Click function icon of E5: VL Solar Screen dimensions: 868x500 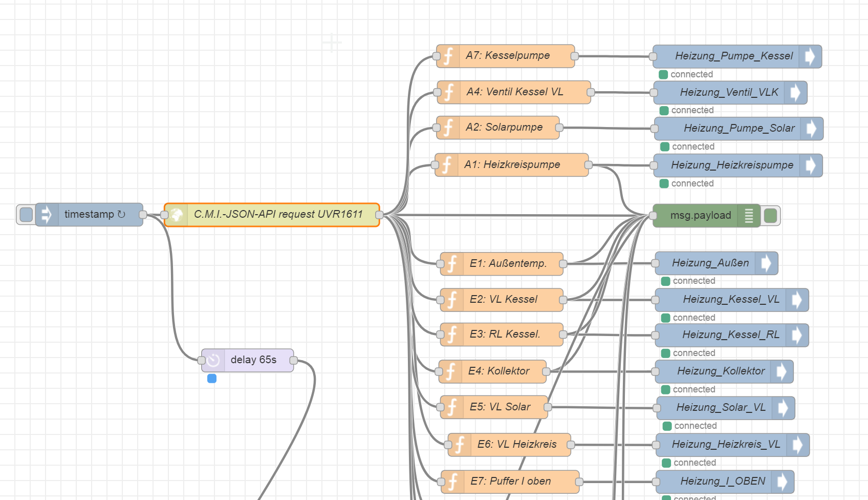point(452,407)
